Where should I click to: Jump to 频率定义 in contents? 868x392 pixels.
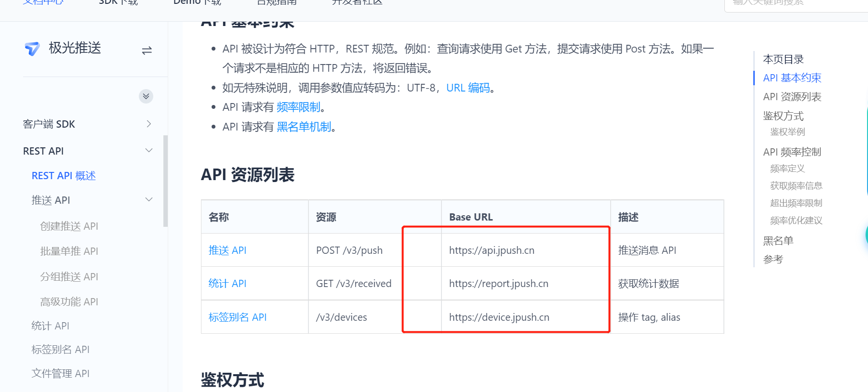(788, 168)
